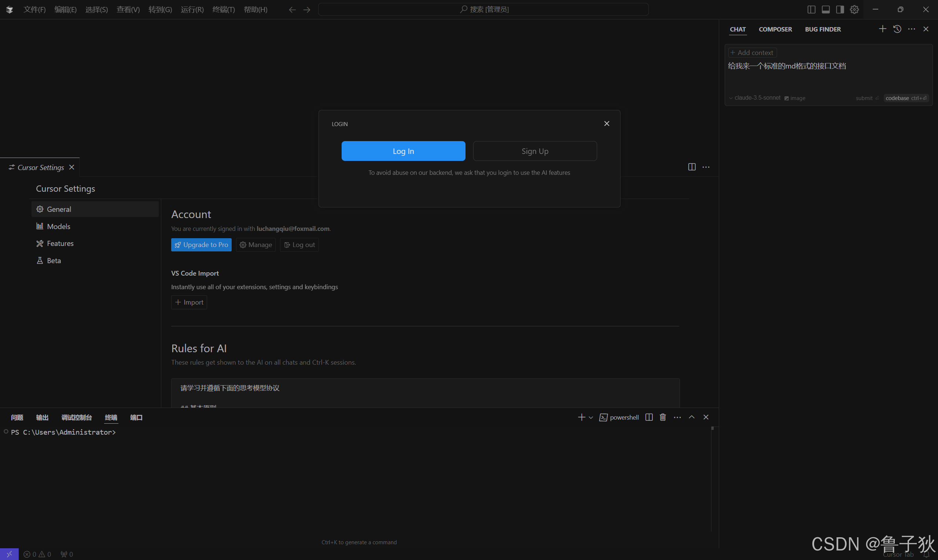Open chat history clock icon
The width and height of the screenshot is (938, 560).
897,29
